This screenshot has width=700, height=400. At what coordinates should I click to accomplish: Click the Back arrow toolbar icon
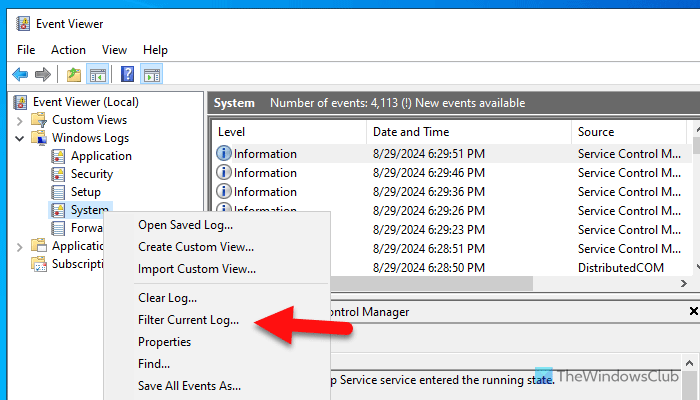click(19, 74)
